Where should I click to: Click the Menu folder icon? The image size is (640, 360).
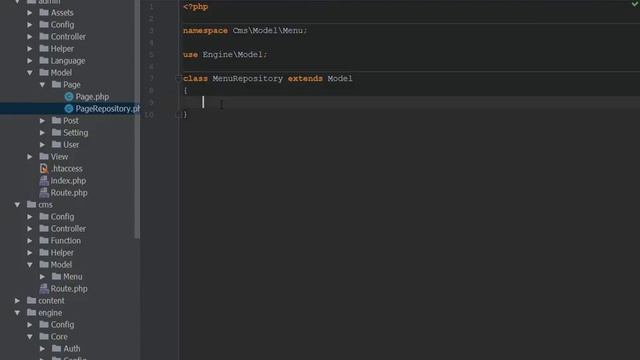[x=57, y=276]
